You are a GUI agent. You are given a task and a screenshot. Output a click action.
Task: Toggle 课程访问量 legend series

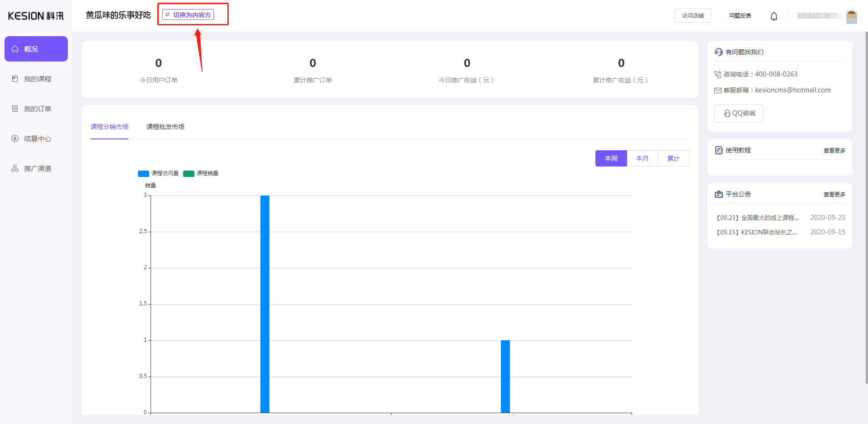[158, 173]
